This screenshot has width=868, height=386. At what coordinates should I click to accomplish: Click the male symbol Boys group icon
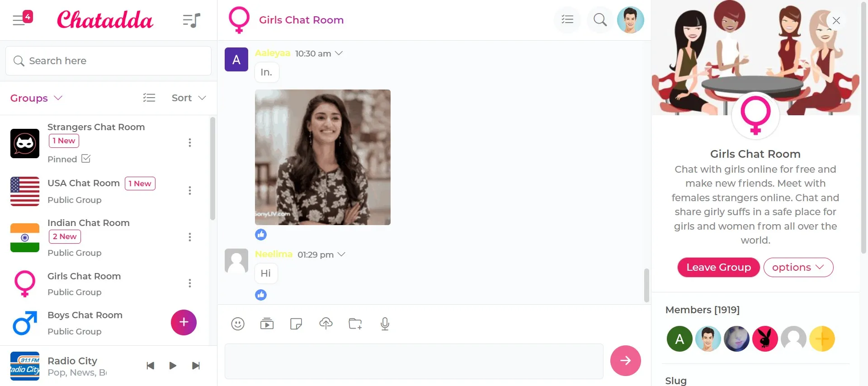25,323
